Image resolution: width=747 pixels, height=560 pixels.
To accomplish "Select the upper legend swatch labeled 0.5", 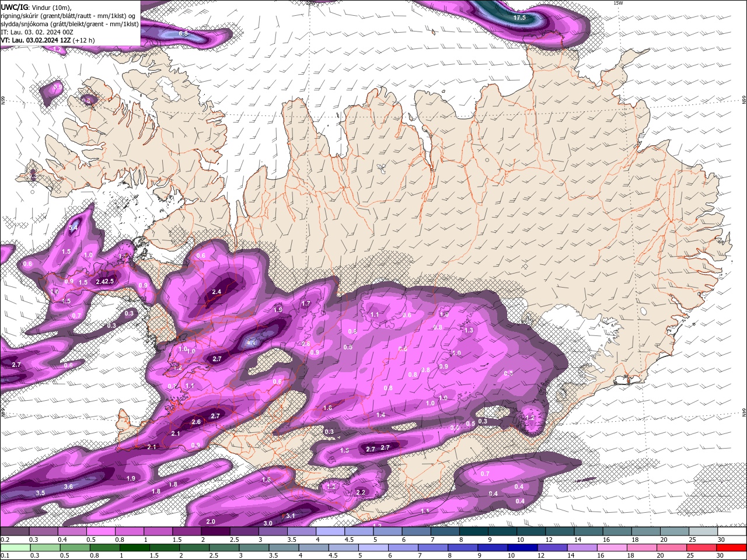I will coord(100,532).
